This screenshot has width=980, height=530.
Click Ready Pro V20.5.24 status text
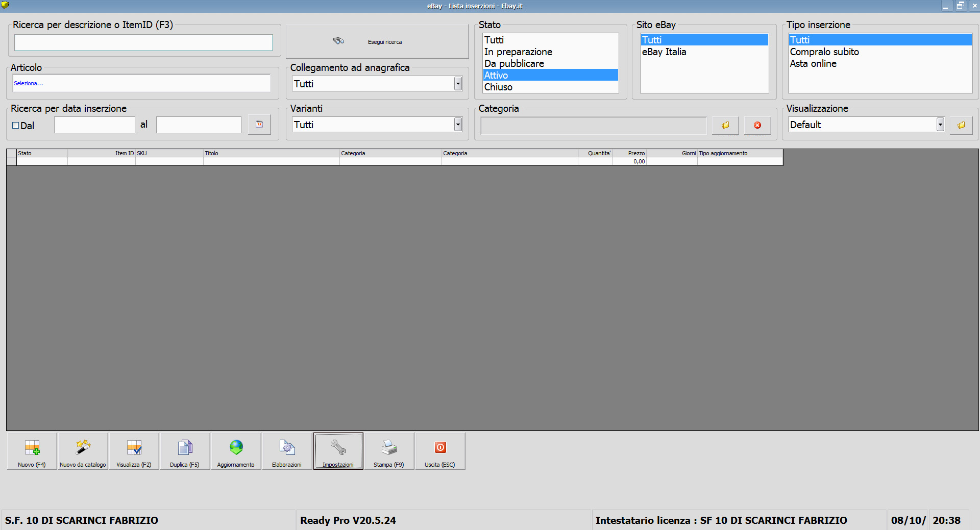click(348, 520)
